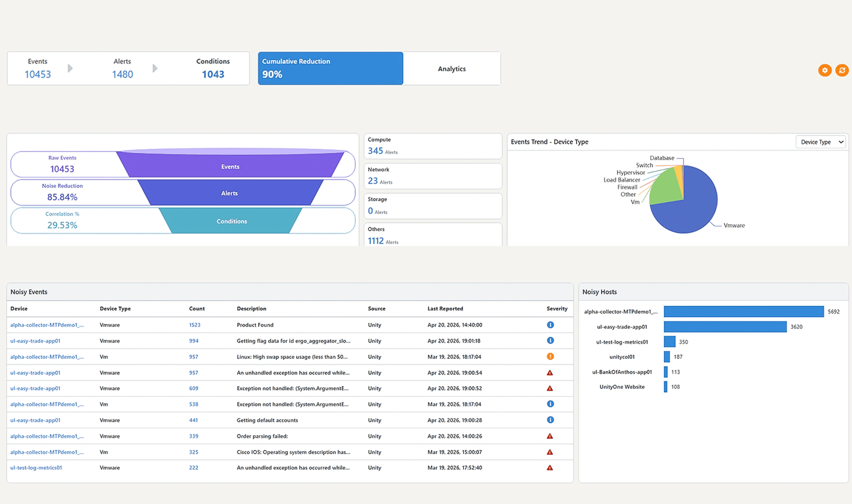Click the ul-easy-trade-app01 bar in Noisy Hosts
The image size is (852, 504).
(x=725, y=327)
